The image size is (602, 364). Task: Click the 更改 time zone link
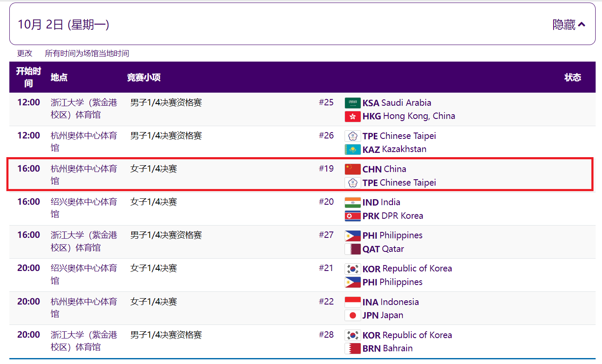coord(25,54)
